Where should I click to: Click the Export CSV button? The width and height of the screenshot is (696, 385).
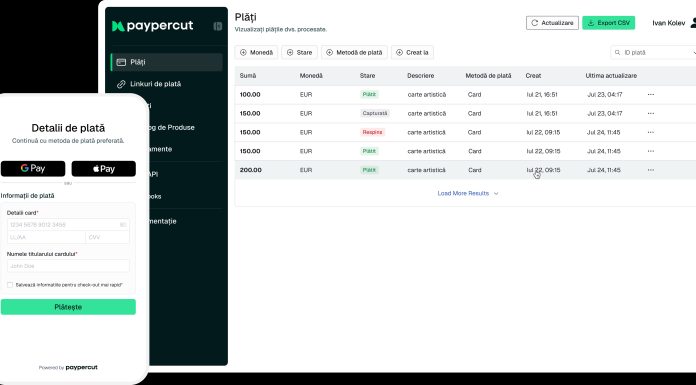pos(609,23)
